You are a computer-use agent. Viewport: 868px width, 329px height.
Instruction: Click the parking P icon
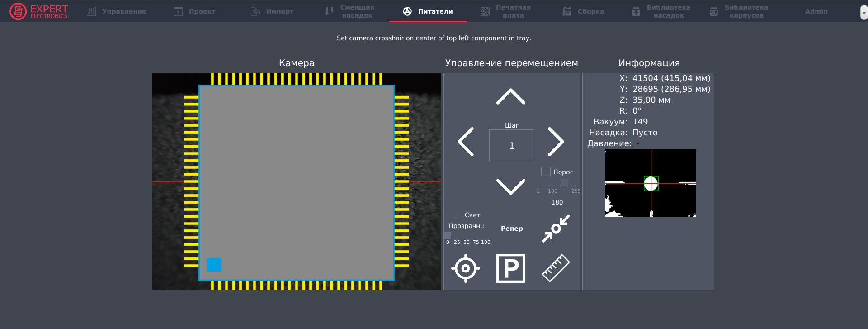(x=511, y=268)
